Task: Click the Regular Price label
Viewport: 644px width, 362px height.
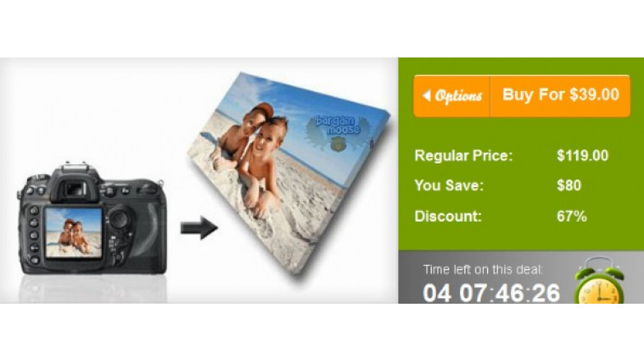Action: pyautogui.click(x=463, y=156)
